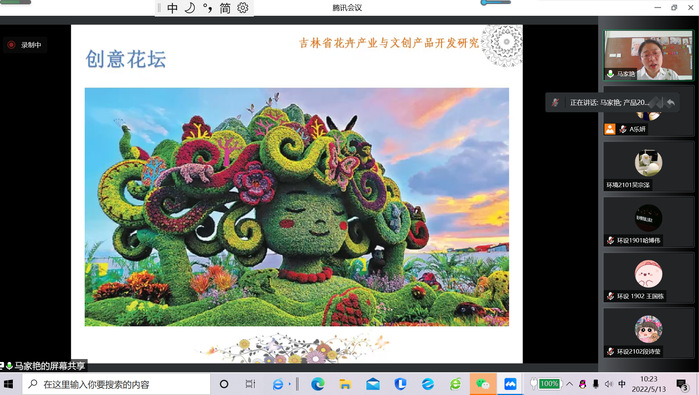Open the notification center icon
This screenshot has height=395, width=699.
point(682,384)
